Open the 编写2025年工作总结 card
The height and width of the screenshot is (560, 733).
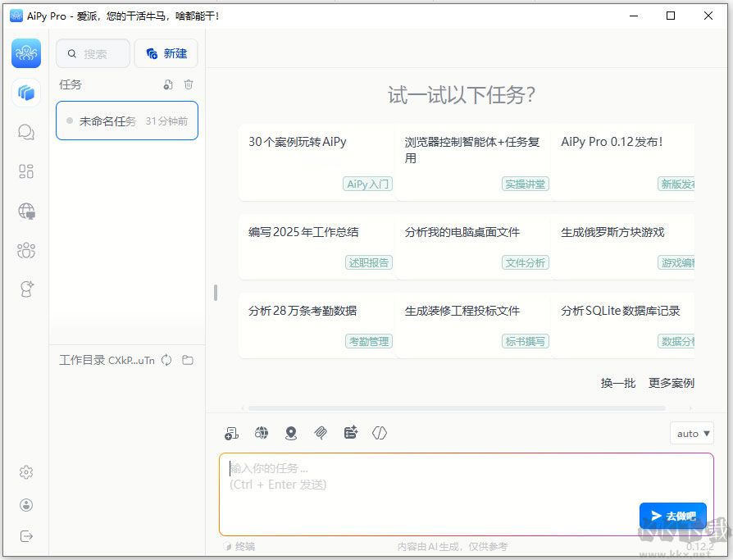pos(317,247)
